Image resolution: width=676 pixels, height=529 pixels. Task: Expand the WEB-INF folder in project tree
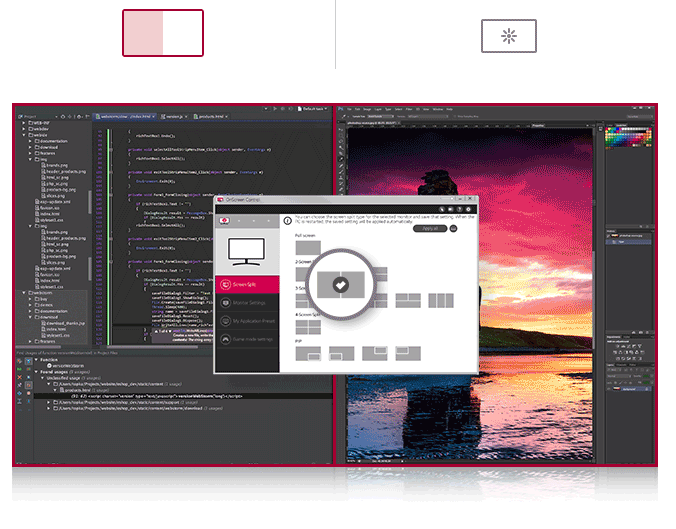point(24,123)
